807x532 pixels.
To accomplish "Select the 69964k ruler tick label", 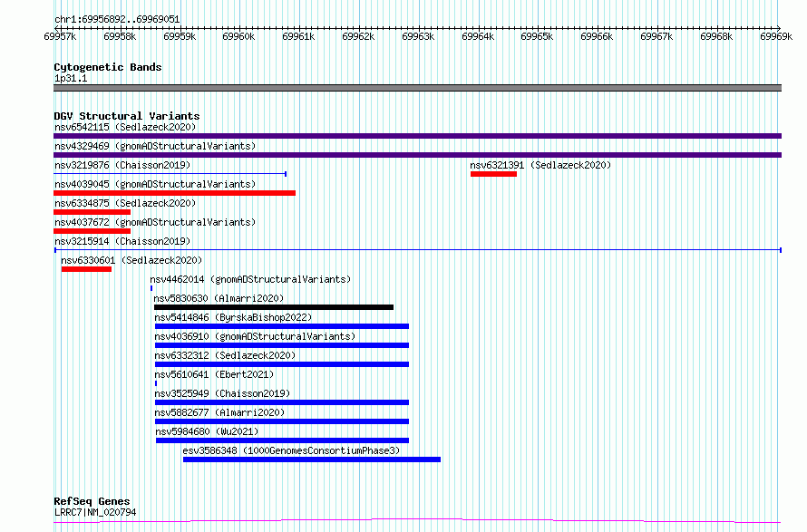I will click(x=478, y=36).
